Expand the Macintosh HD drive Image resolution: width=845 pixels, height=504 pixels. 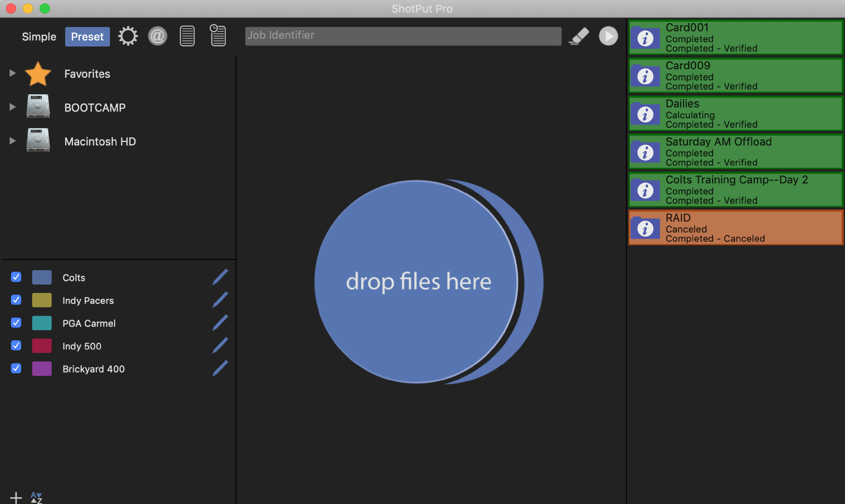click(13, 141)
